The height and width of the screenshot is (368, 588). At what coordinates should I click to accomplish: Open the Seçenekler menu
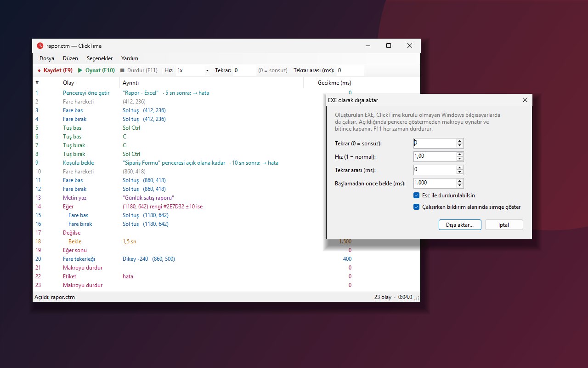[100, 58]
